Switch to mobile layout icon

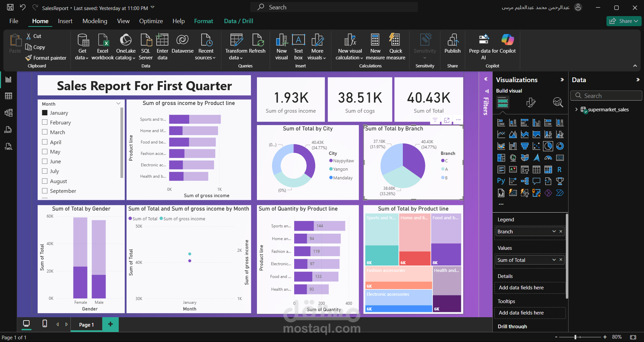pos(45,324)
